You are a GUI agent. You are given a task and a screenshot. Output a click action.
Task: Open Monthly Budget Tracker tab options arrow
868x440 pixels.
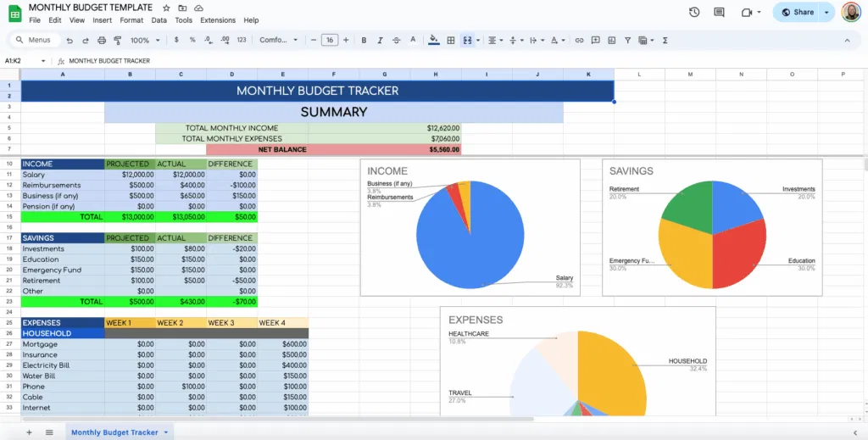tap(165, 432)
